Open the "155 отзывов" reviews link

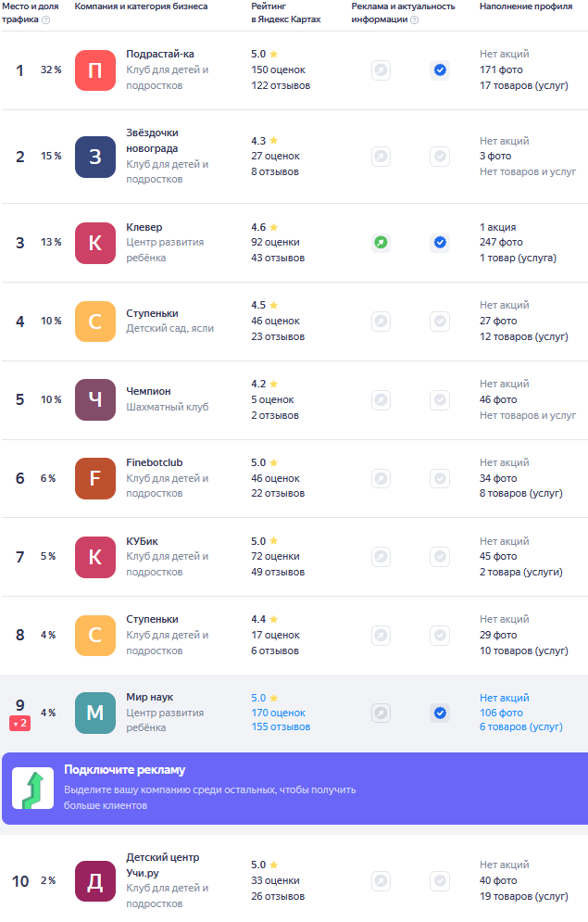pyautogui.click(x=281, y=727)
